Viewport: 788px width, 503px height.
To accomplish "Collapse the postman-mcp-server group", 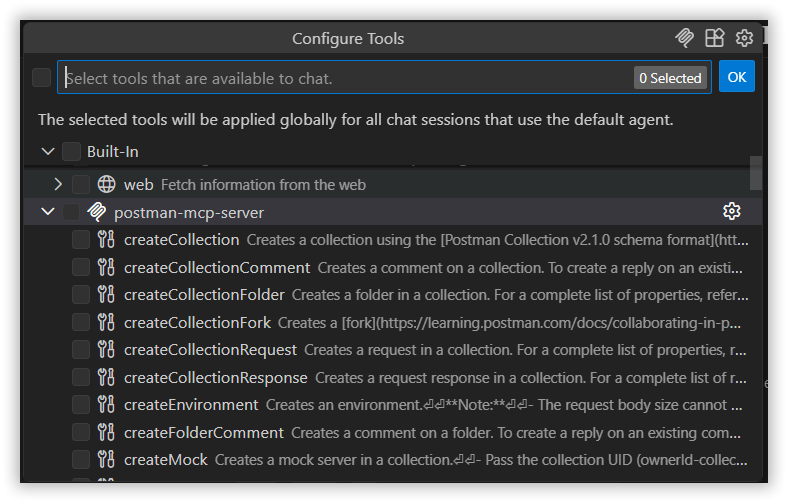I will click(x=48, y=211).
